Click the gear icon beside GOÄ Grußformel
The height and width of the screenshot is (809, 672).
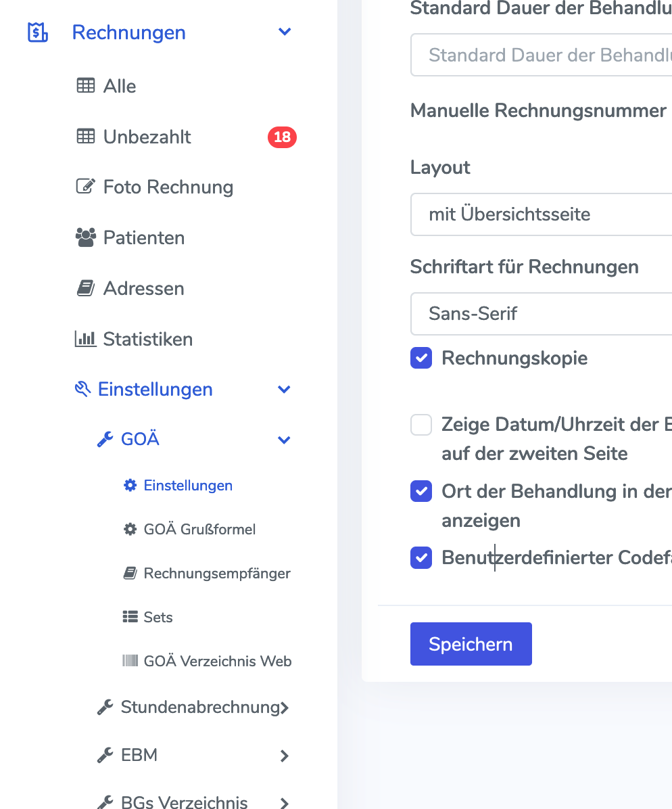pyautogui.click(x=130, y=529)
